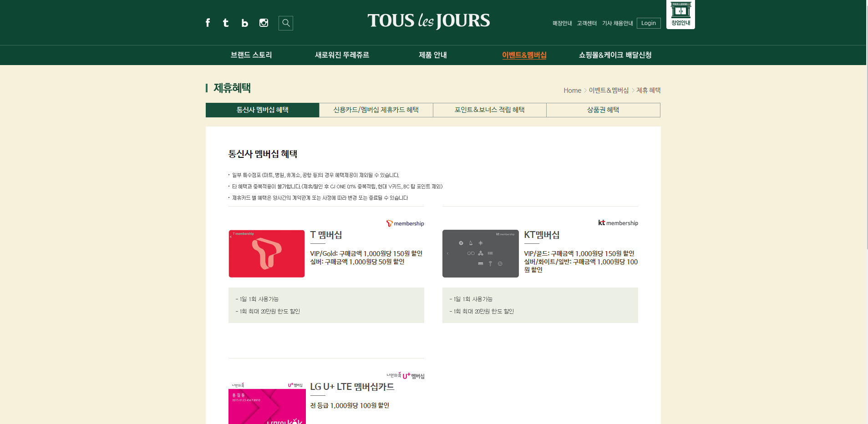
Task: Select the 상품권 혜택 tab
Action: pos(603,110)
